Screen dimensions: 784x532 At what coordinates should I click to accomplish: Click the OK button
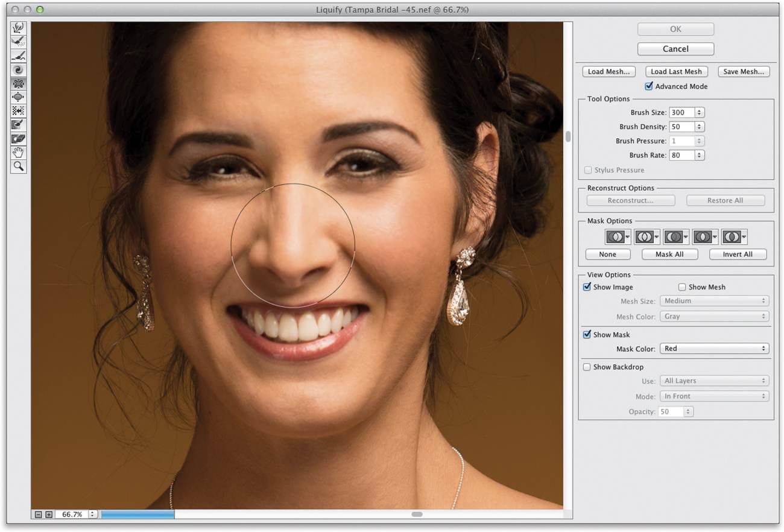pos(675,29)
